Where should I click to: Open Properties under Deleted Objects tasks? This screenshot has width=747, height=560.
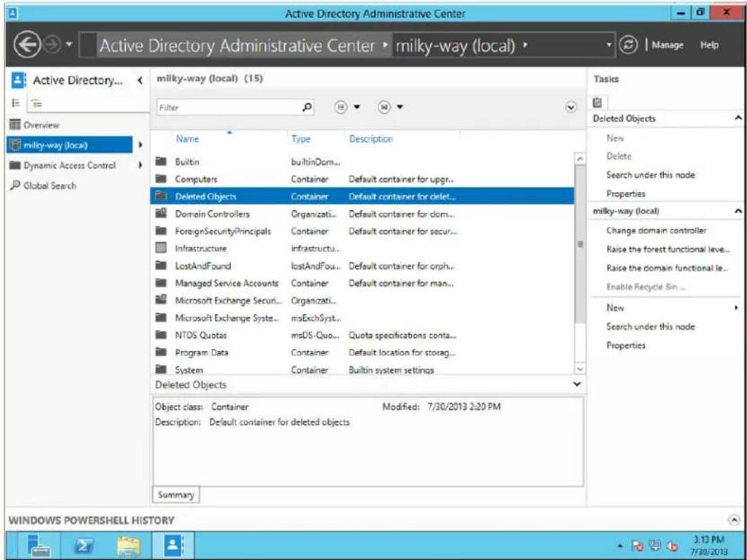625,194
